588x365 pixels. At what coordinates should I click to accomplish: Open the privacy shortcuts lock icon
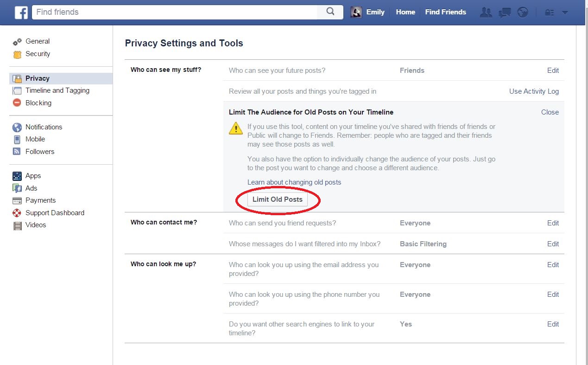(550, 13)
